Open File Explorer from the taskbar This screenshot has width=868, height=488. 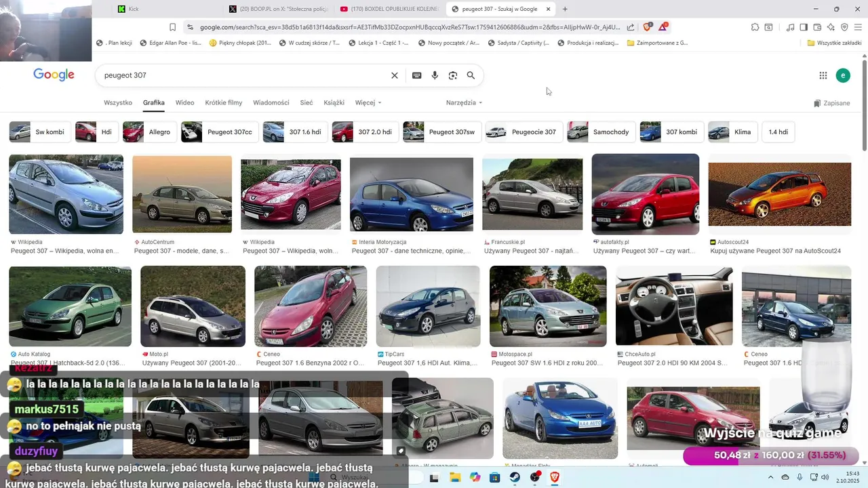455,477
